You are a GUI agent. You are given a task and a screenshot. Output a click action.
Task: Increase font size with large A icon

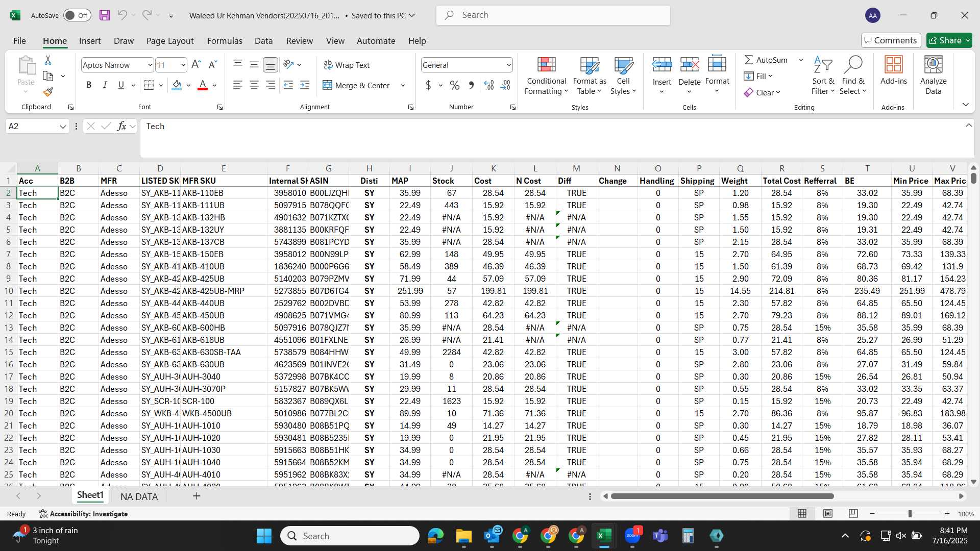click(196, 65)
